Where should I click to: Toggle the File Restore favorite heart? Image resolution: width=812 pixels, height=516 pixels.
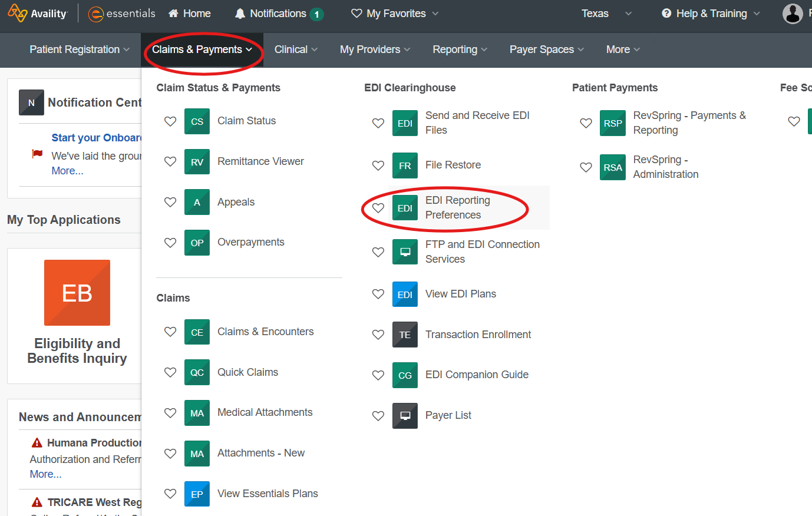(378, 166)
